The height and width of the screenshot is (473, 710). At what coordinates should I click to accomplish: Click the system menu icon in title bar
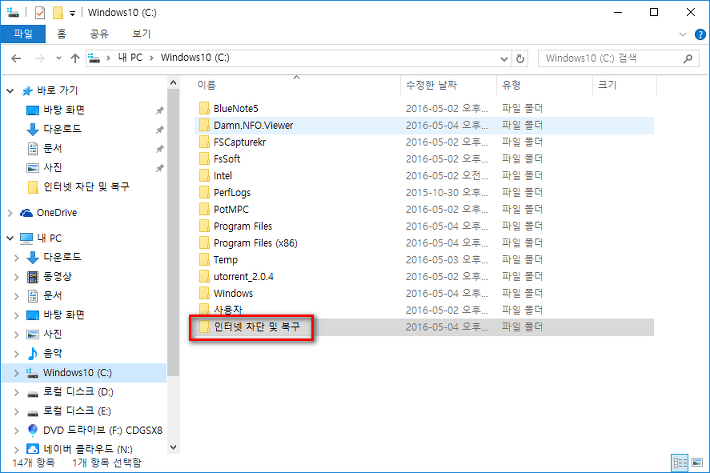(x=13, y=12)
